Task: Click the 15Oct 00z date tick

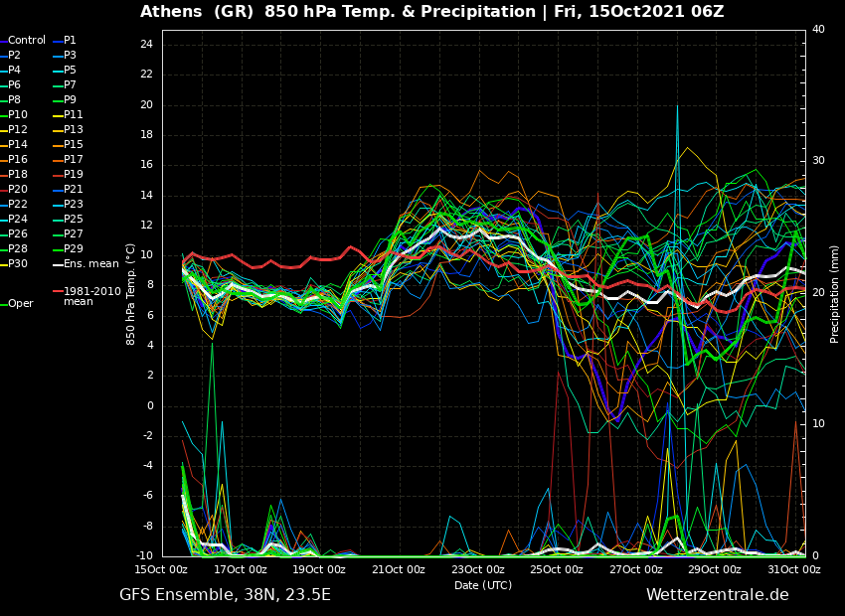Action: pyautogui.click(x=162, y=570)
